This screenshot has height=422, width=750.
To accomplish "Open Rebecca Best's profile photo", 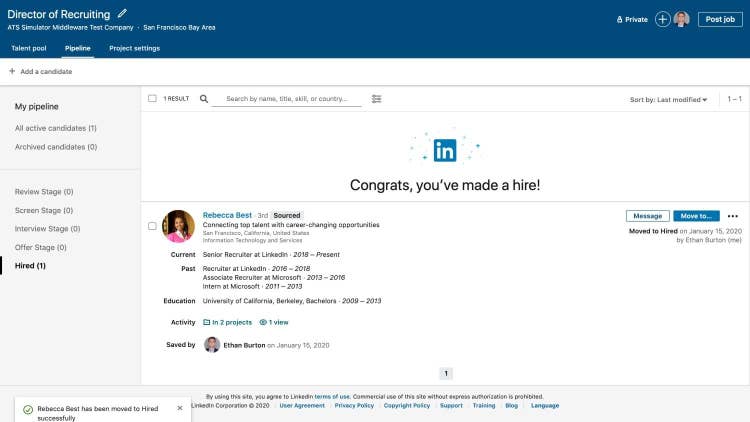I will [x=178, y=226].
